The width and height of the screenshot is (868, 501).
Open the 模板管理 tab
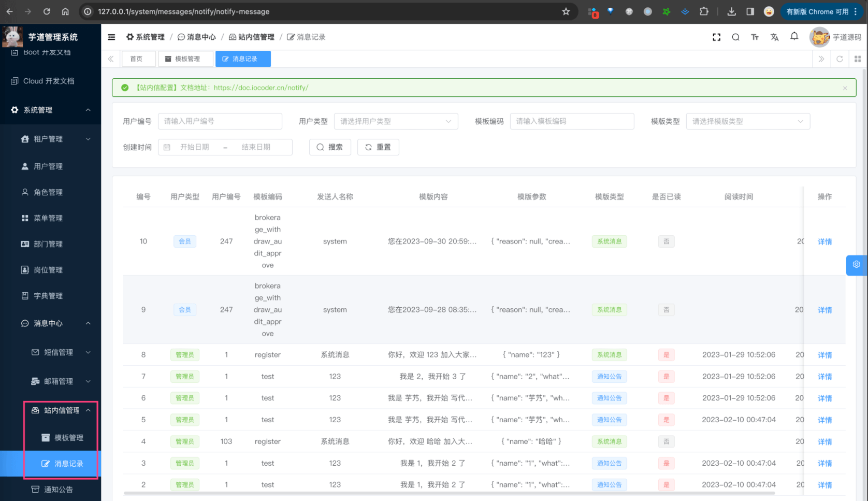185,59
